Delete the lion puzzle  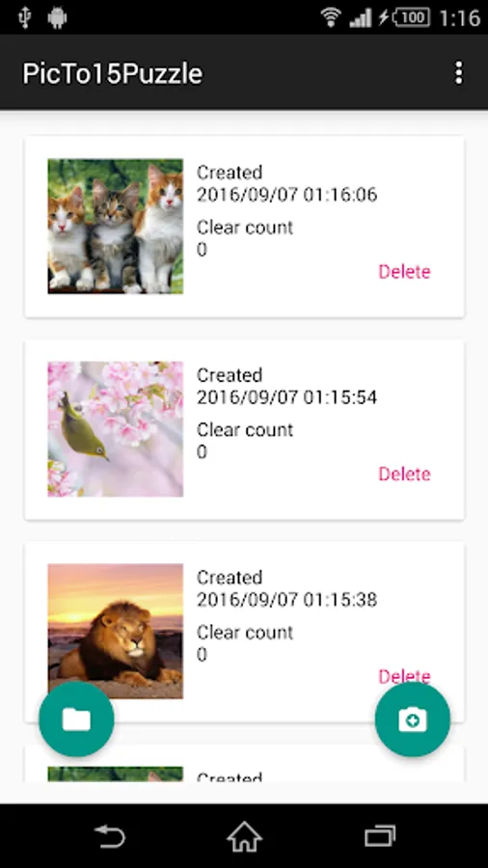pyautogui.click(x=404, y=676)
